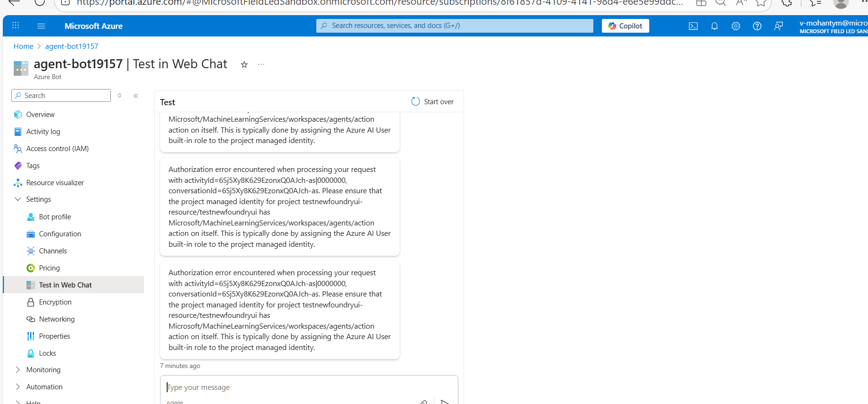Screen dimensions: 868x404
Task: Open agent-bot19157 breadcrumb link
Action: pos(72,46)
